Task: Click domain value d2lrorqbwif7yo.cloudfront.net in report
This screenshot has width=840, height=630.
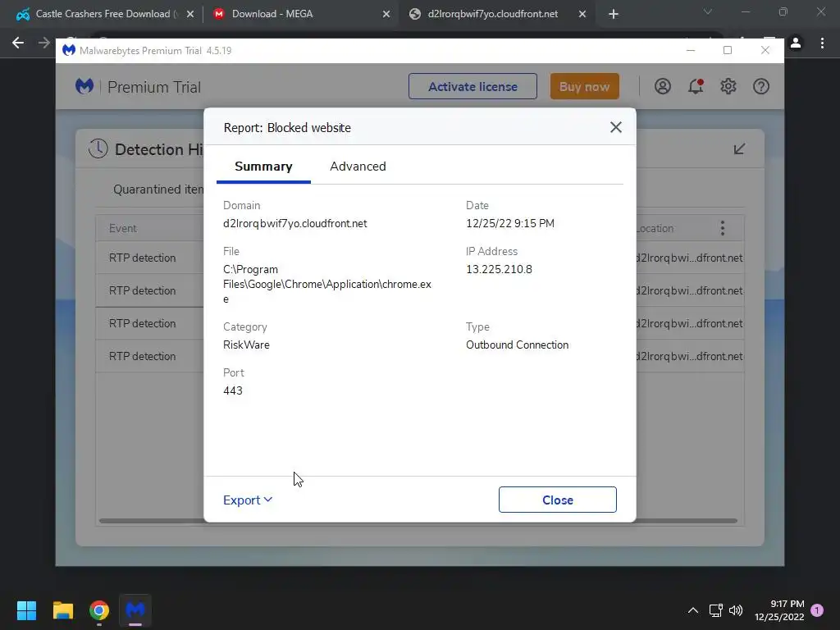Action: click(x=294, y=223)
